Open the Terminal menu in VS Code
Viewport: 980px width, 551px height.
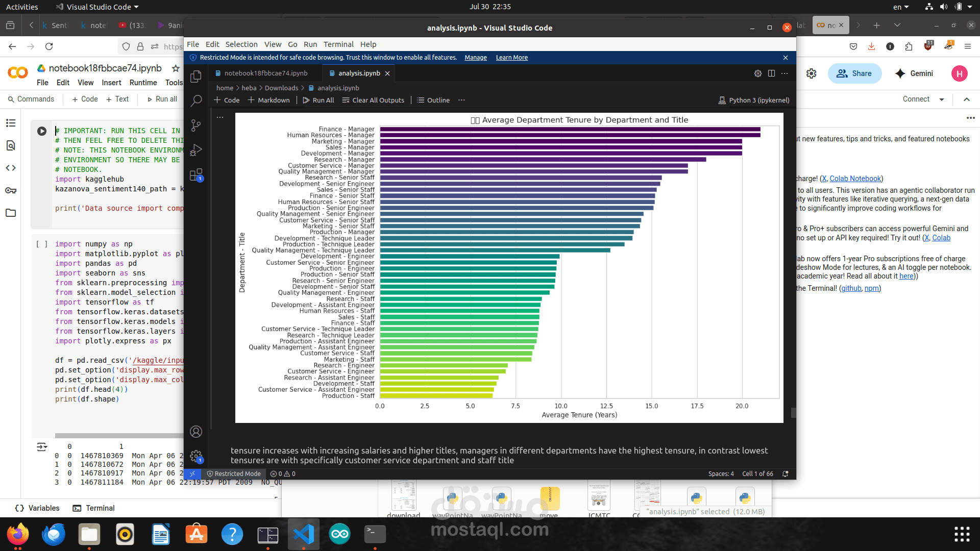point(338,44)
